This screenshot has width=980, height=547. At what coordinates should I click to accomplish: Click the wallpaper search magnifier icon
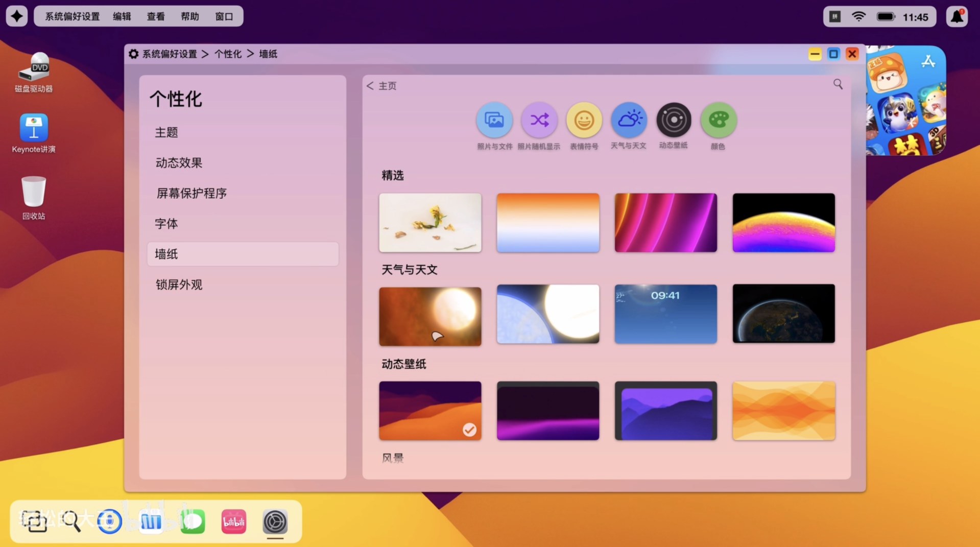838,84
